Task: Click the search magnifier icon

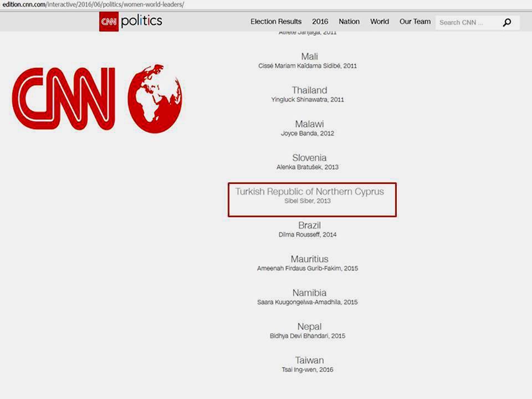Action: click(507, 23)
